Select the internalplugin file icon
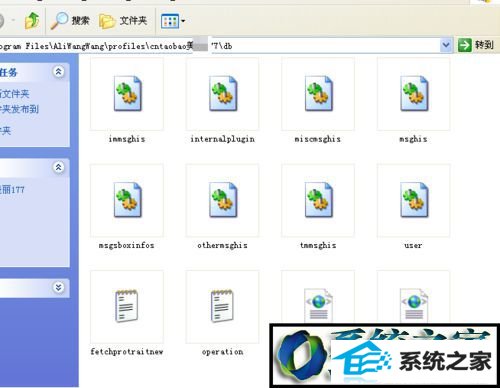 click(223, 94)
